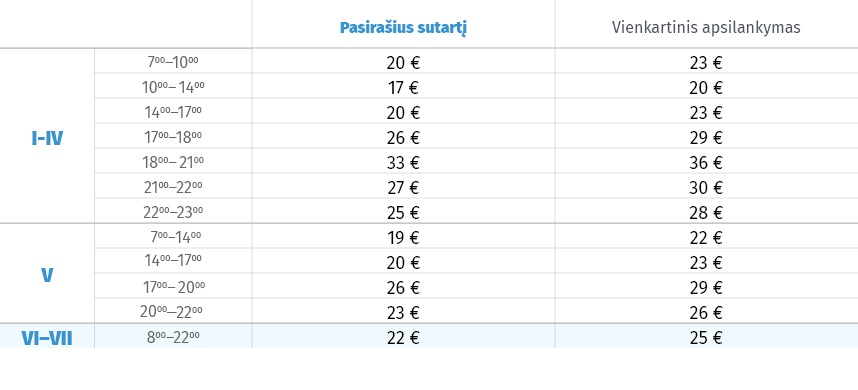Click the 22 € weekend contract price
Screen dimensions: 858x390
[403, 339]
